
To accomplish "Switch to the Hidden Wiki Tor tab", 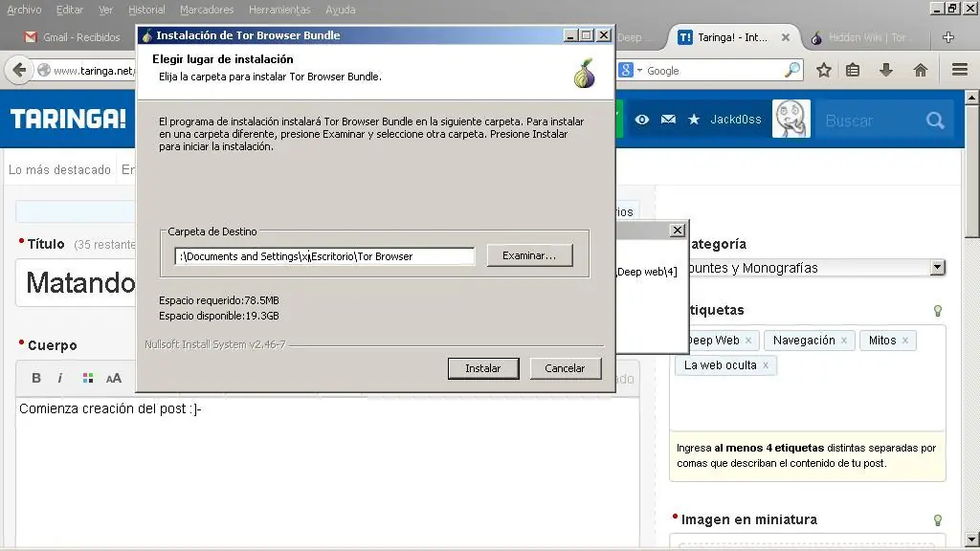I will tap(862, 37).
